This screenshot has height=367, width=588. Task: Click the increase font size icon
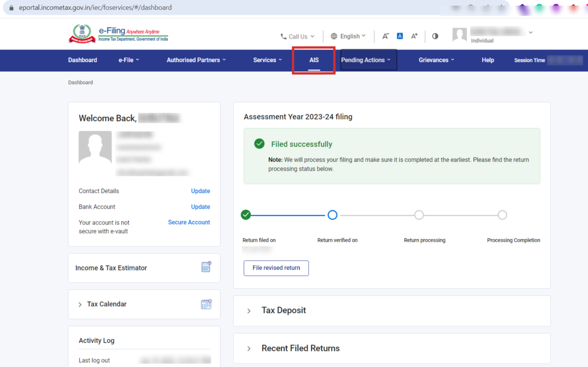[x=414, y=36]
